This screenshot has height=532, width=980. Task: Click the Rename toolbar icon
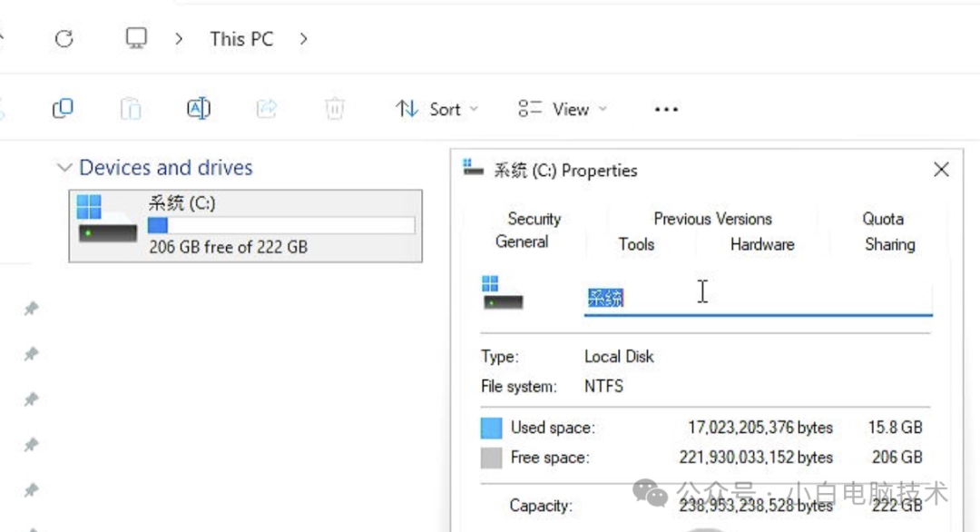198,109
